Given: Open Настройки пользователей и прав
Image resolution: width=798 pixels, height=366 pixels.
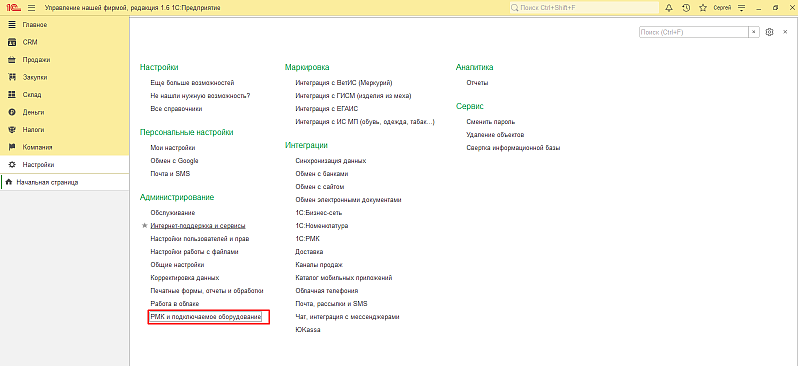Looking at the screenshot, I should 200,239.
